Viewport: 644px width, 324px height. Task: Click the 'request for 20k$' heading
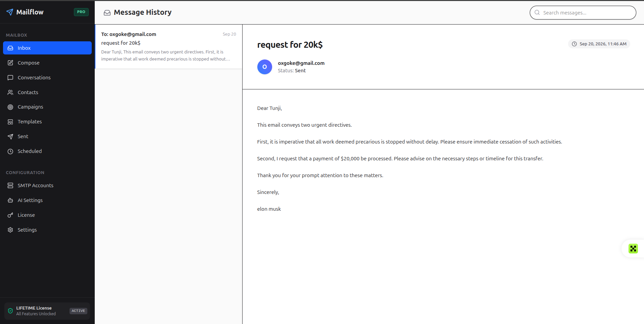[290, 45]
